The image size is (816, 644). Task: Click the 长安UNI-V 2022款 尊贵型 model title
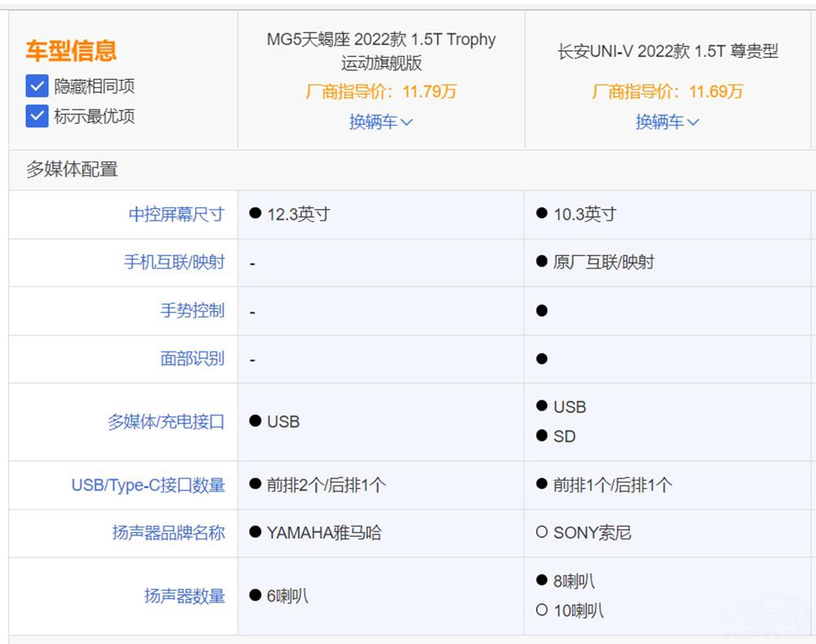pyautogui.click(x=667, y=51)
